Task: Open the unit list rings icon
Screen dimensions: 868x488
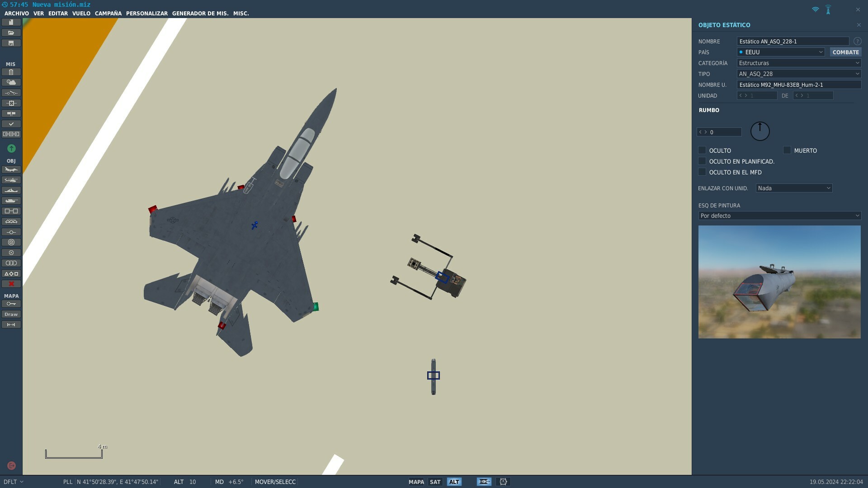Action: point(11,263)
